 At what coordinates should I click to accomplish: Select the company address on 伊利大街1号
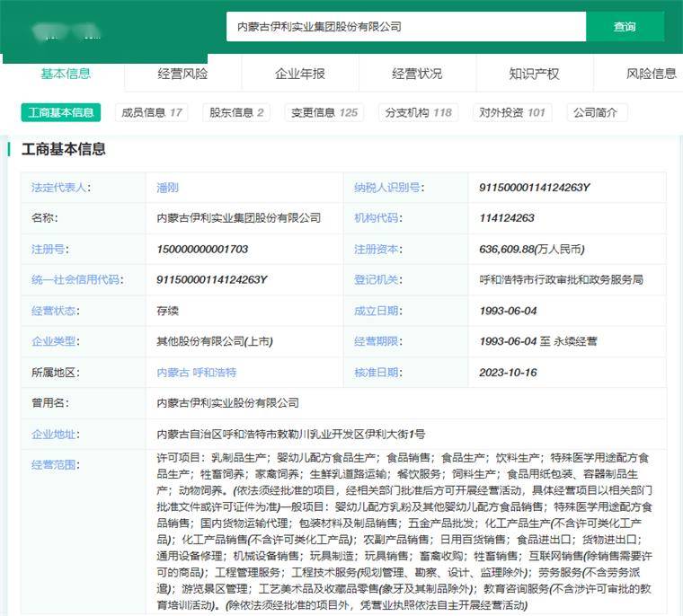290,435
